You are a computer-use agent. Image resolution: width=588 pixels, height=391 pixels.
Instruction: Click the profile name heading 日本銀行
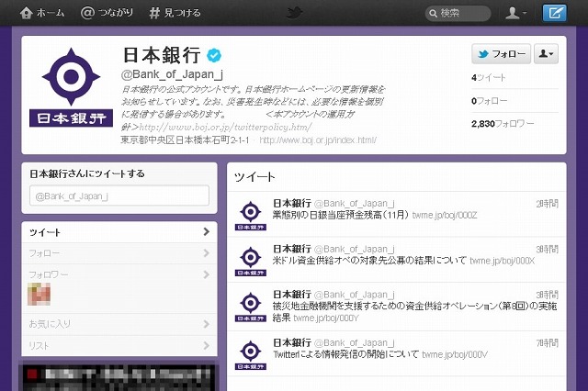[x=162, y=55]
